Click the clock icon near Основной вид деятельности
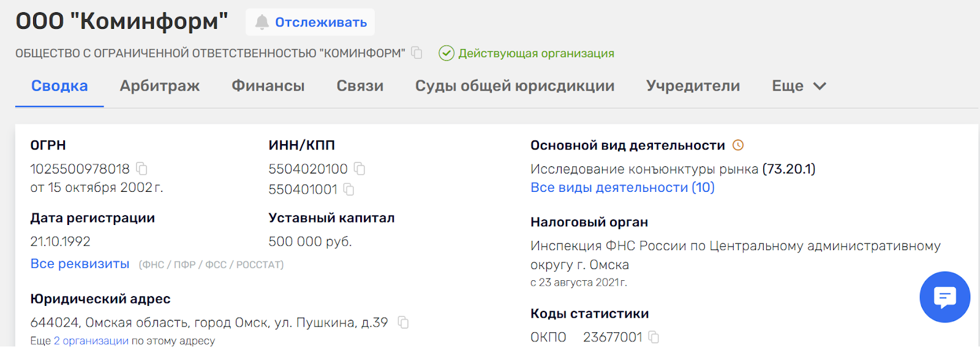 pyautogui.click(x=738, y=145)
